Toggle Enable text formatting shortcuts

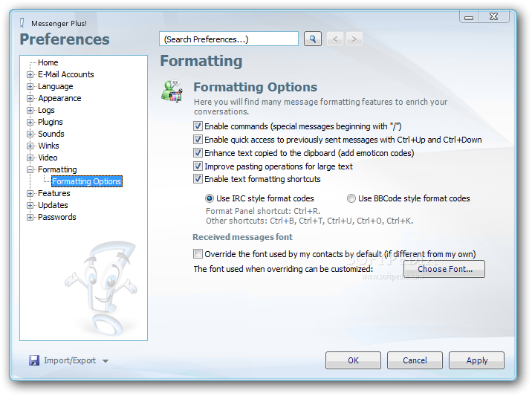tap(198, 179)
